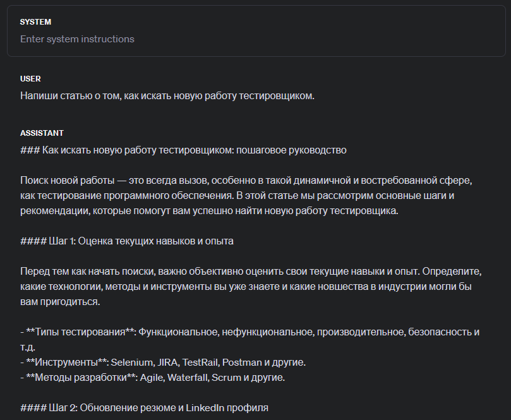This screenshot has height=420, width=511.
Task: Click the 'Инструменты' list item with Selenium
Action: pos(163,363)
